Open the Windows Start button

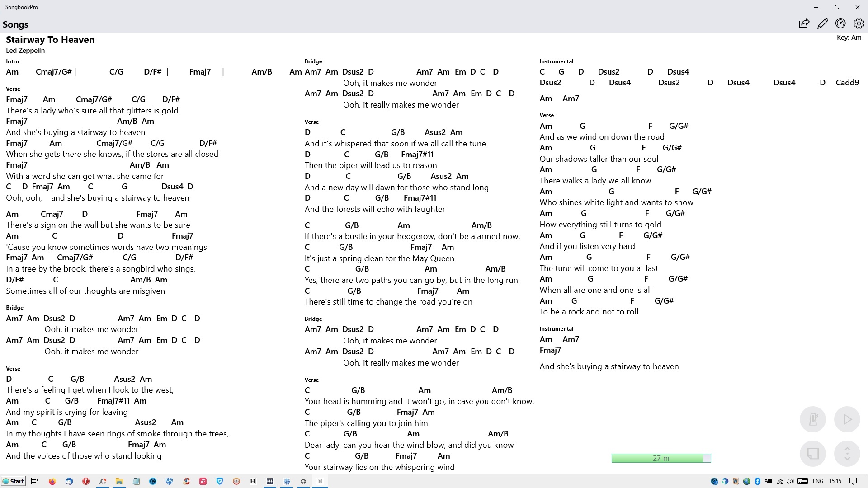point(13,481)
